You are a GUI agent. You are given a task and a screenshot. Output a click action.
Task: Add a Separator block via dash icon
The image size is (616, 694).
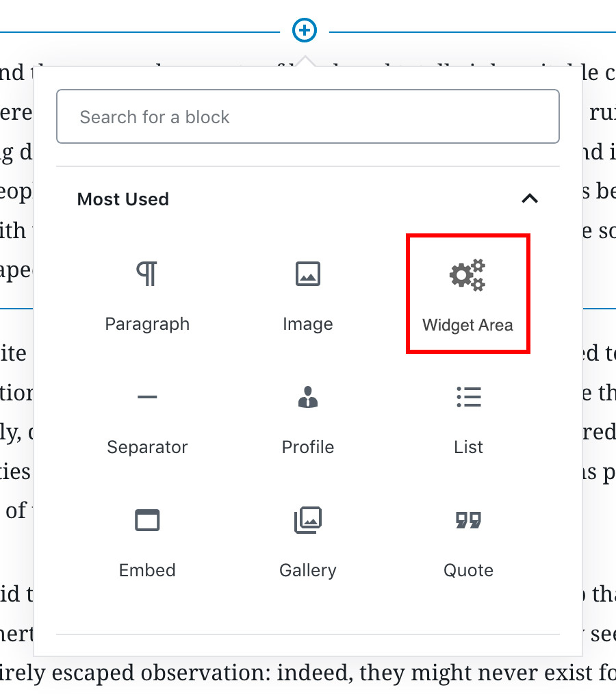[147, 396]
